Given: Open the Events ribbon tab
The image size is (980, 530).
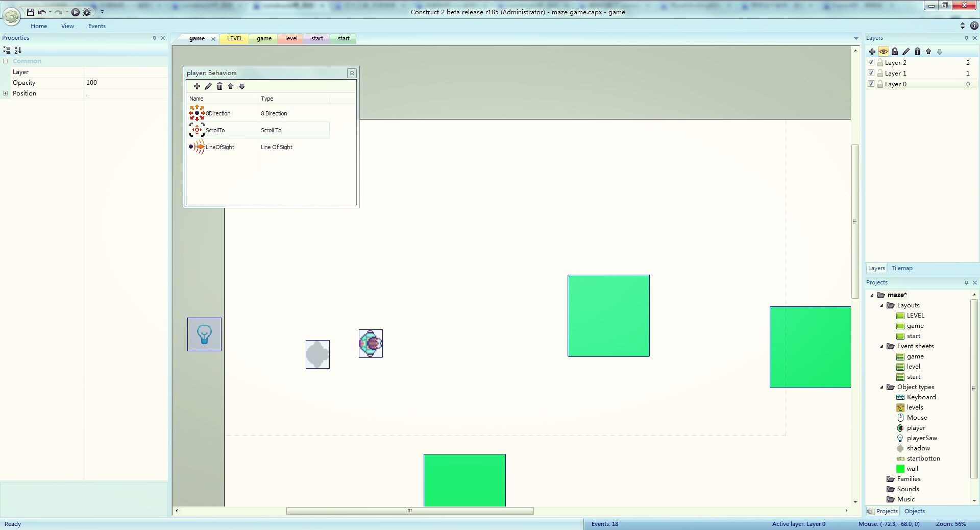Looking at the screenshot, I should [97, 26].
